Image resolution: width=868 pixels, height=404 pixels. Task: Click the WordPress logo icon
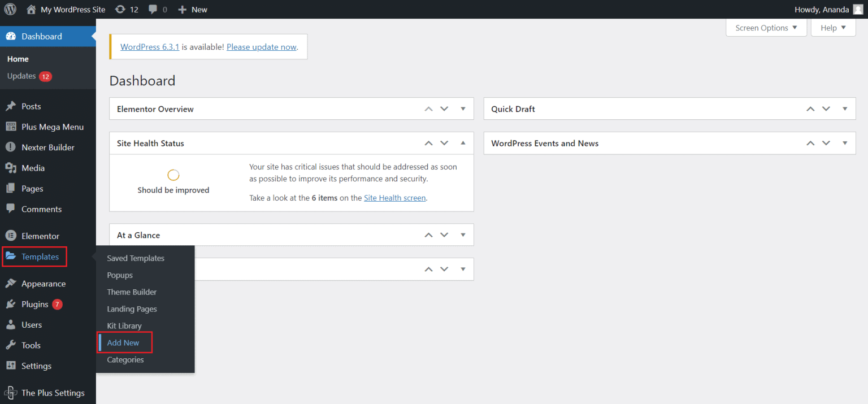(11, 10)
